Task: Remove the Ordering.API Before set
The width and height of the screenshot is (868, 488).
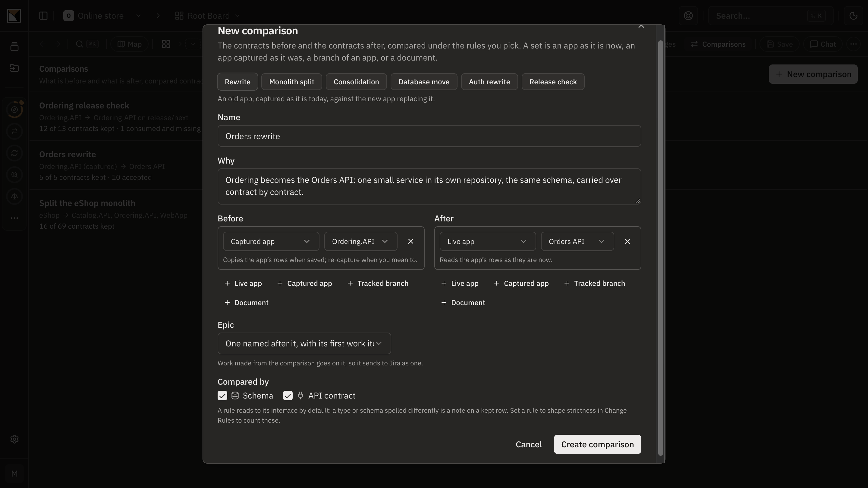Action: 410,242
